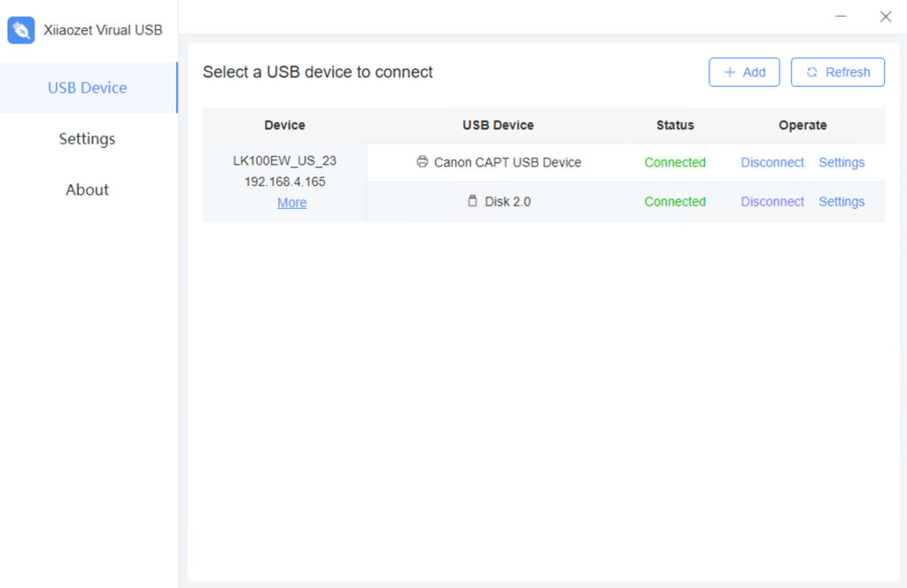Click the printer icon beside Canon CAPT
This screenshot has width=907, height=588.
point(422,162)
